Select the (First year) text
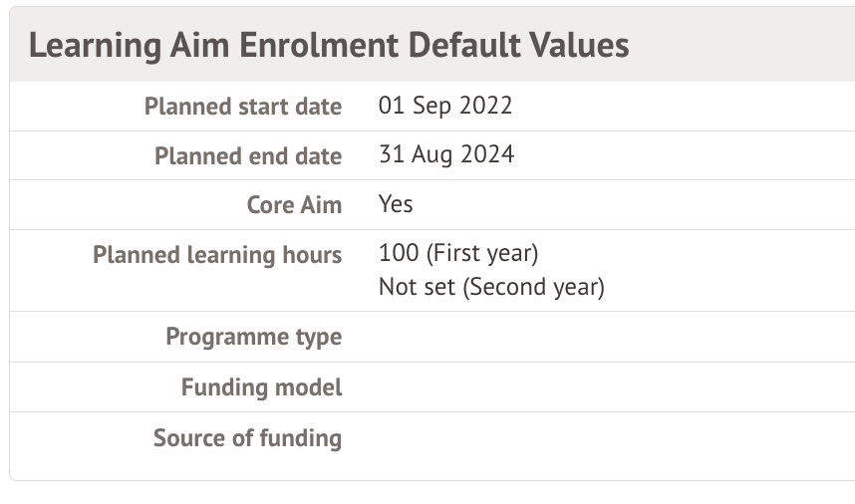 [482, 253]
